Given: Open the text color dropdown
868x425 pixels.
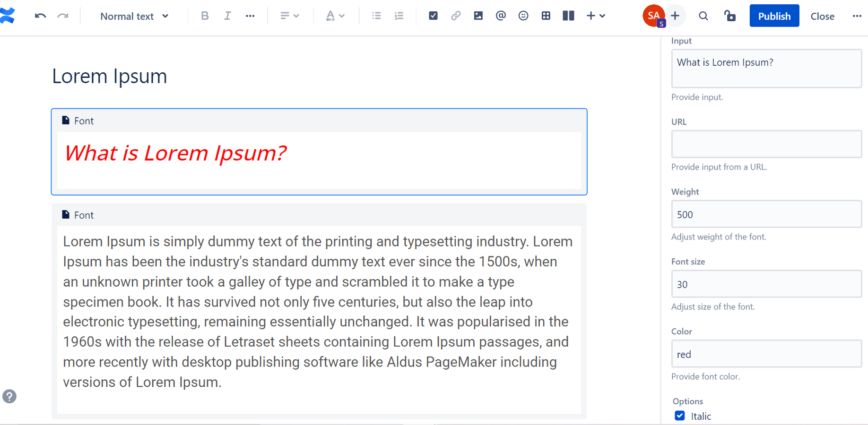Looking at the screenshot, I should 335,16.
